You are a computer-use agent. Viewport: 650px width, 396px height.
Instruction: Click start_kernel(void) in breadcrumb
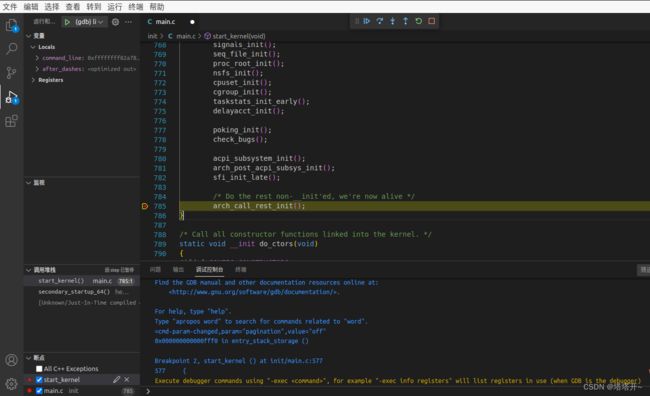click(x=239, y=36)
